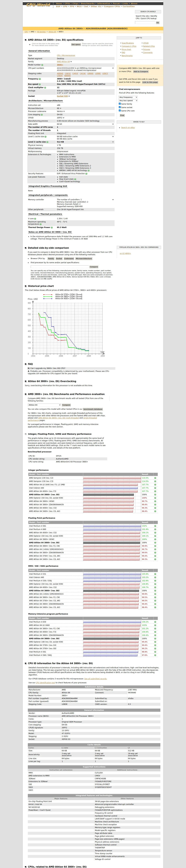This screenshot has height=868, width=186.
Task: Click the Go button beside search
Action: [x=158, y=23]
